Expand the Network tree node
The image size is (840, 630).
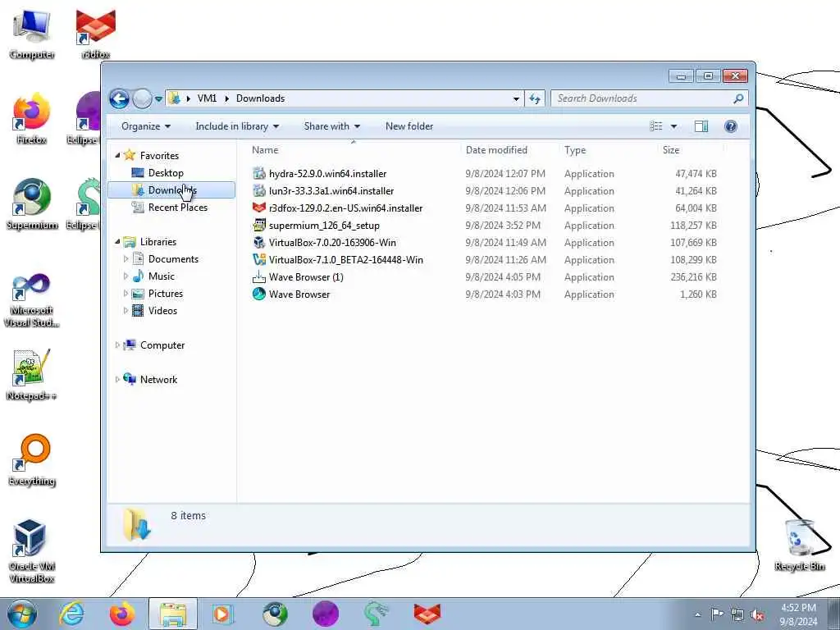click(117, 379)
